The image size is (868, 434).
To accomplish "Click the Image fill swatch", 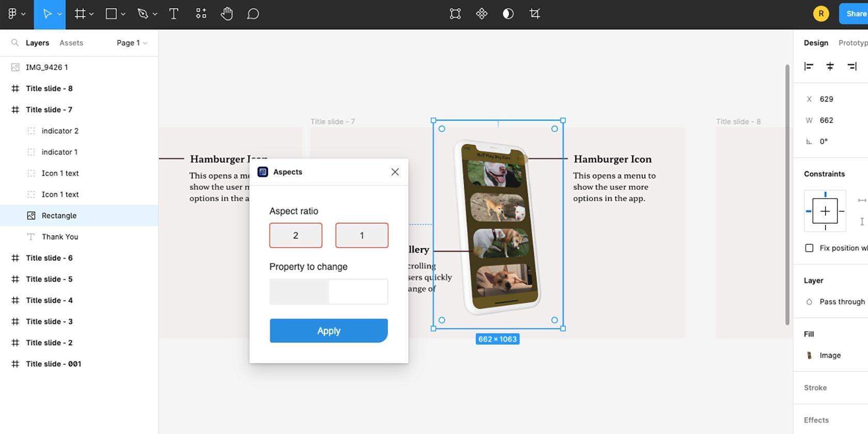I will click(809, 355).
